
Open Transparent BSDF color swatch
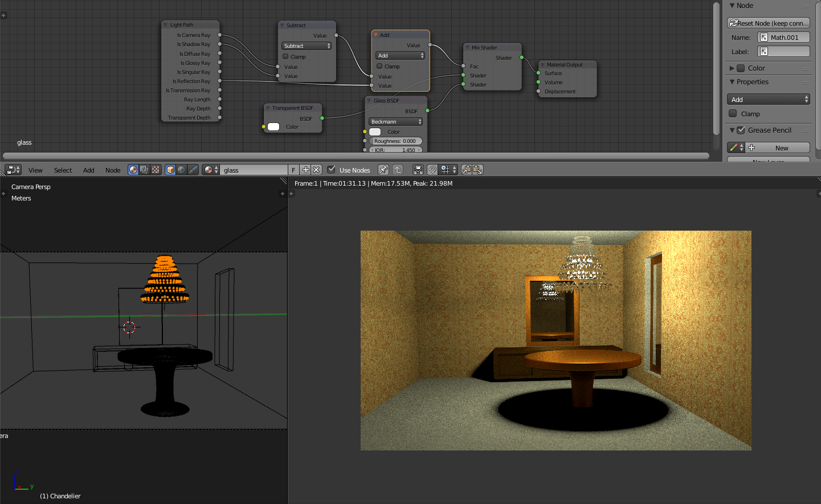click(x=273, y=127)
